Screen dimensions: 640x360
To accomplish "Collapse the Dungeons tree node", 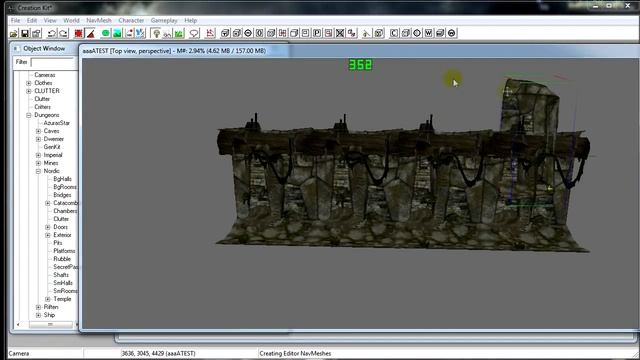I will 29,116.
